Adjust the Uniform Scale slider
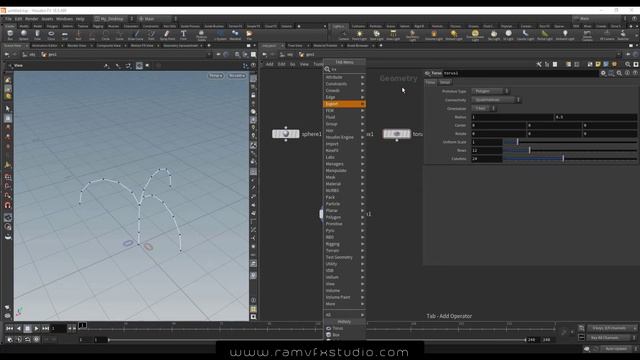This screenshot has height=360, width=640. [x=569, y=142]
